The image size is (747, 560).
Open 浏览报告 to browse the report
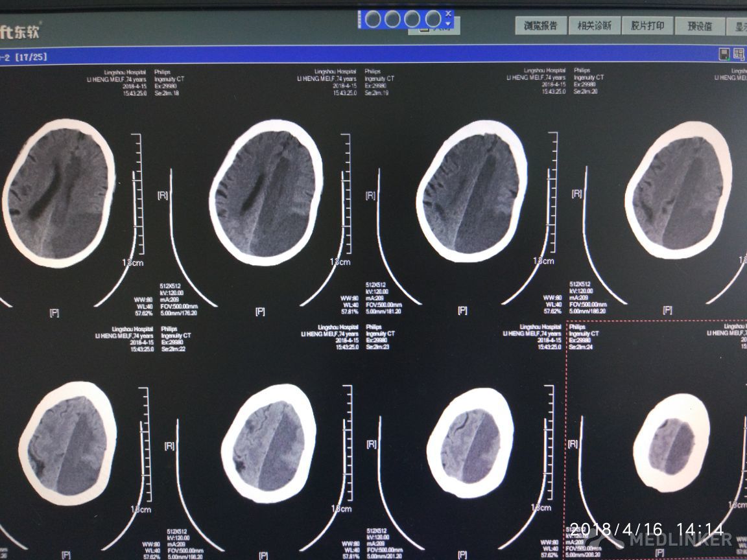tap(541, 26)
